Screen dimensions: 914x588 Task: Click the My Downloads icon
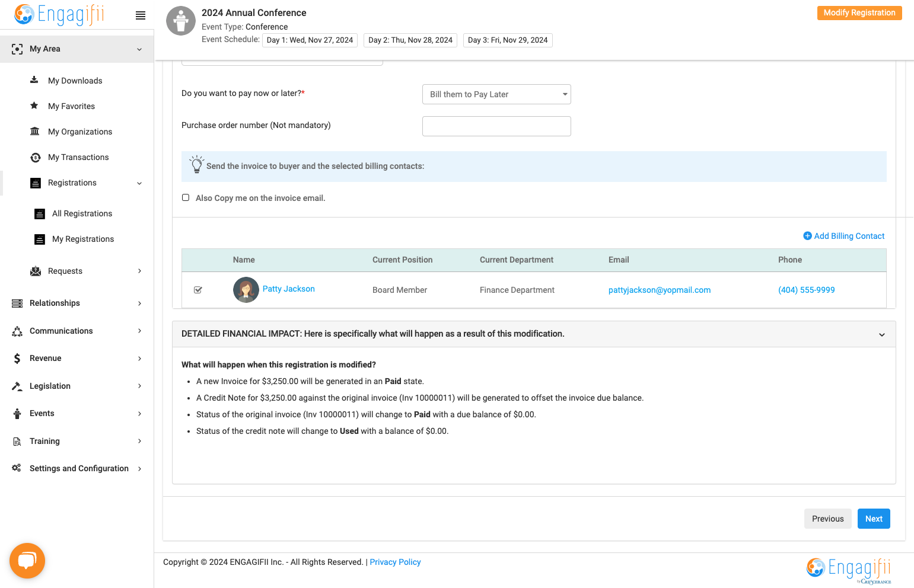click(34, 80)
